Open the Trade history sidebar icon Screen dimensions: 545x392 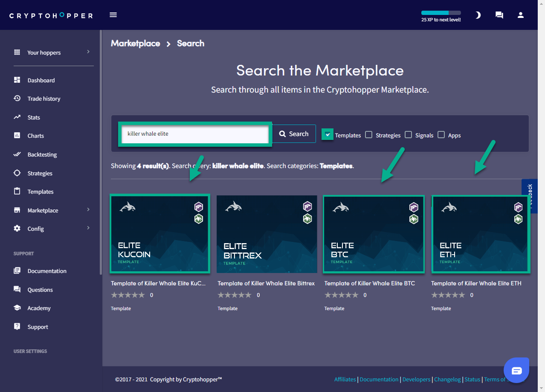(x=17, y=99)
